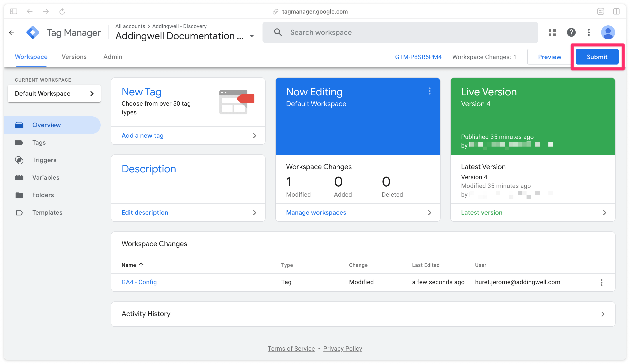Click Add a new tag link
The width and height of the screenshot is (630, 364).
142,135
